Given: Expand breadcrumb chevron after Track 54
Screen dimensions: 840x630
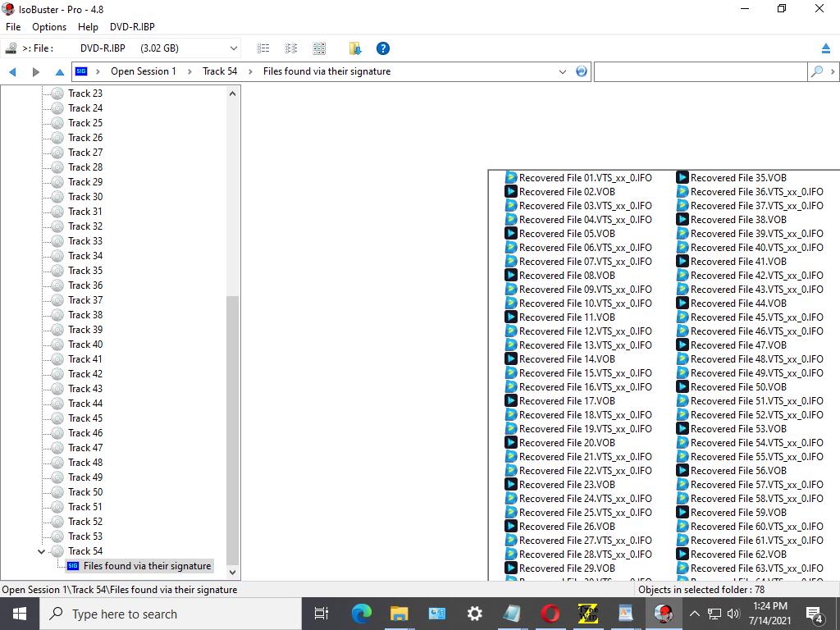Looking at the screenshot, I should 250,72.
